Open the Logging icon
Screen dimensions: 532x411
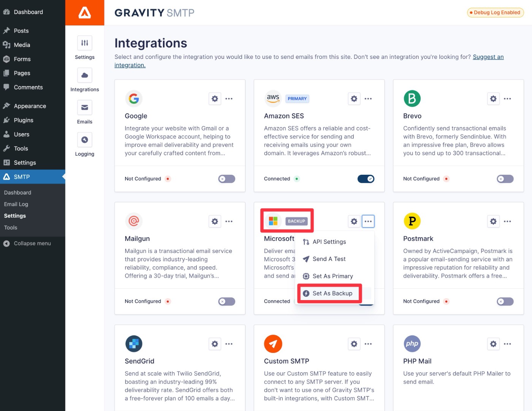[85, 140]
